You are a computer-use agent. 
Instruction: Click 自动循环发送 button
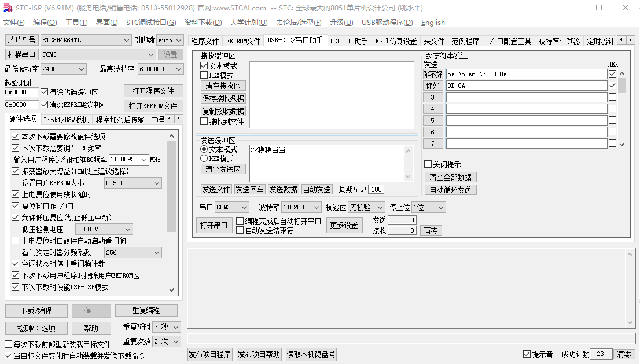coord(451,190)
